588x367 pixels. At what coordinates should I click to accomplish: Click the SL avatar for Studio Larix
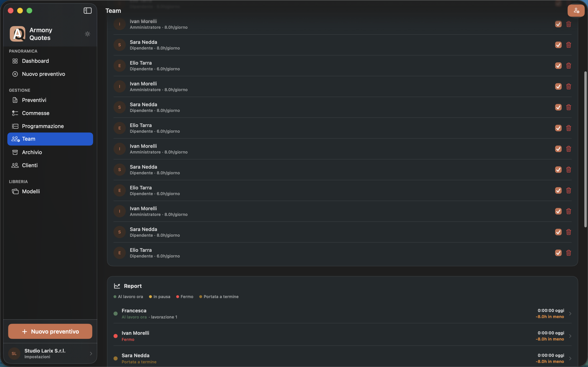pyautogui.click(x=14, y=353)
